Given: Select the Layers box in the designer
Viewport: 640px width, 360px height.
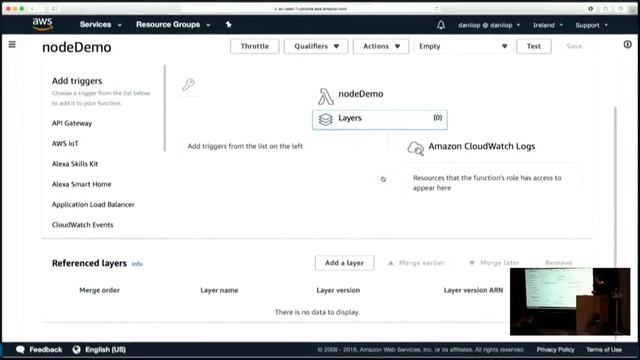Looking at the screenshot, I should tap(380, 120).
